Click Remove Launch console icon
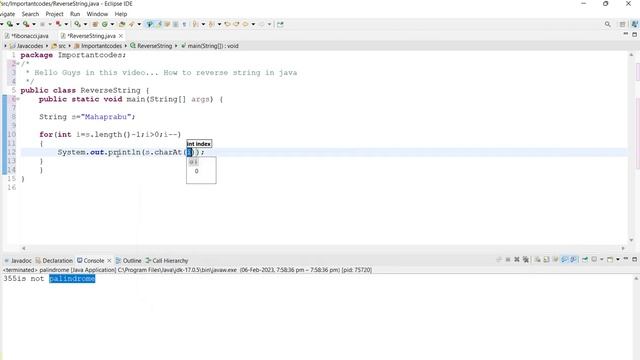This screenshot has width=640, height=360. [x=517, y=260]
